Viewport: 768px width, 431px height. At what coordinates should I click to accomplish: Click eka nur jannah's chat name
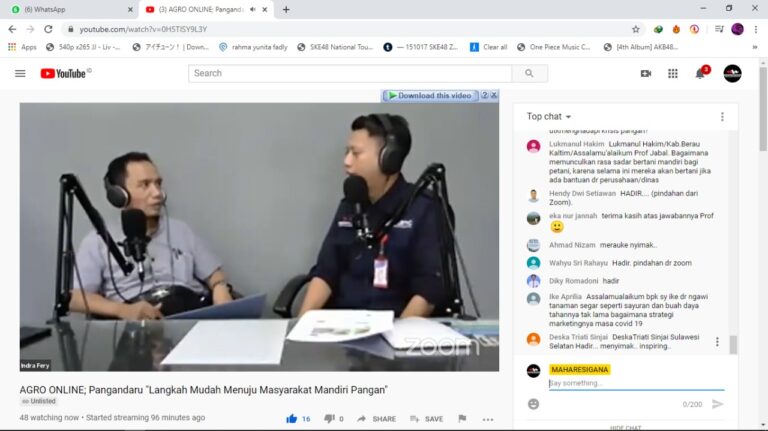[x=573, y=216]
